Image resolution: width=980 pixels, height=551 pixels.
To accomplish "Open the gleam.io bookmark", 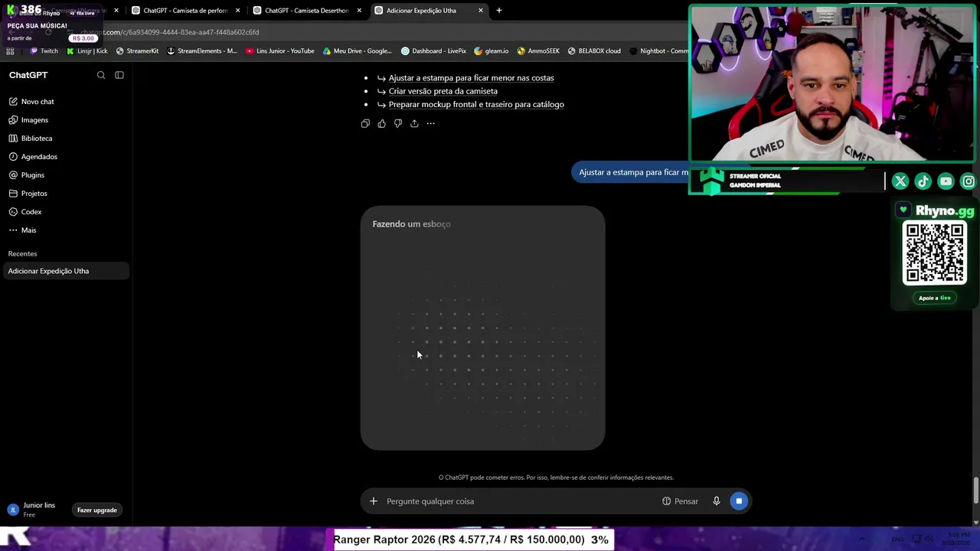I will pos(492,51).
